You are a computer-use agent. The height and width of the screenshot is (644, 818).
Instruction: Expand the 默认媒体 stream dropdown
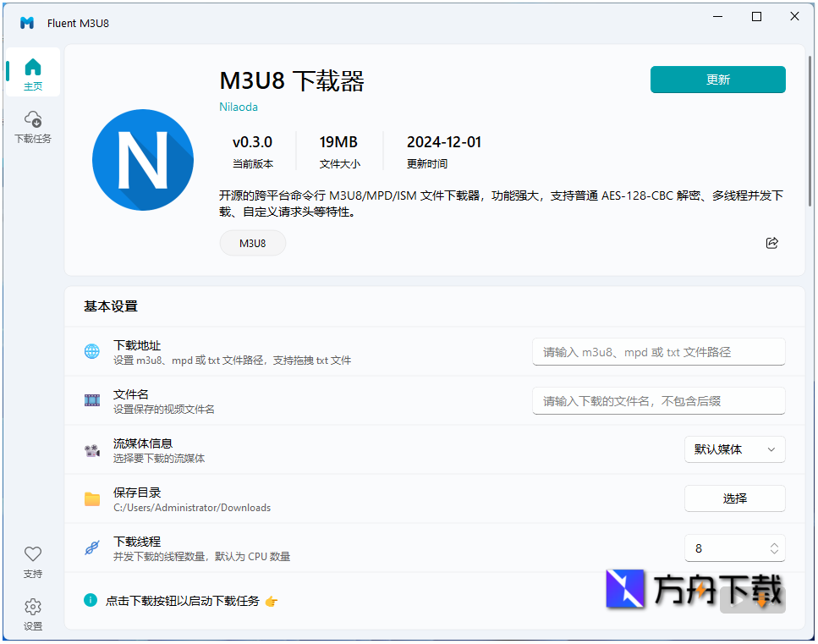click(734, 449)
